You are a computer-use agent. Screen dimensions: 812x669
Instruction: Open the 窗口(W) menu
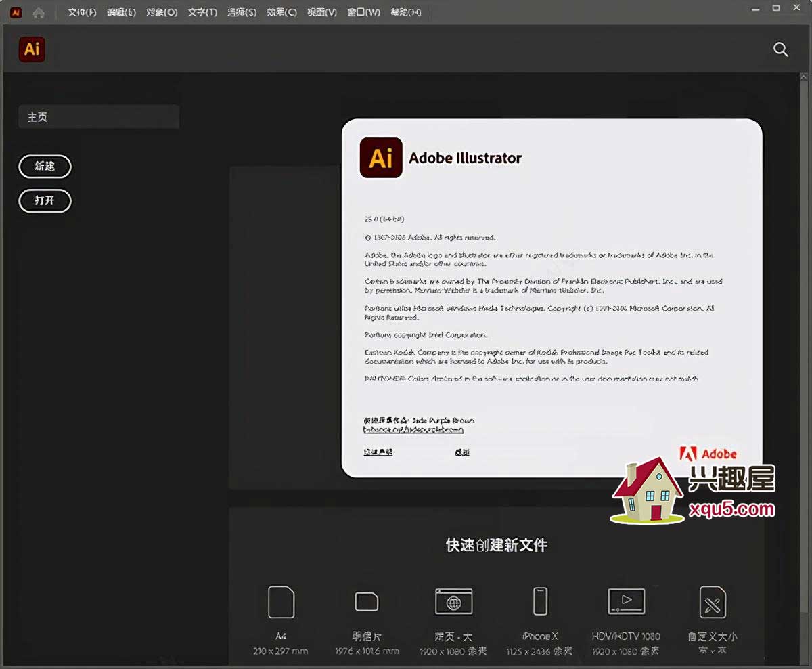(363, 12)
